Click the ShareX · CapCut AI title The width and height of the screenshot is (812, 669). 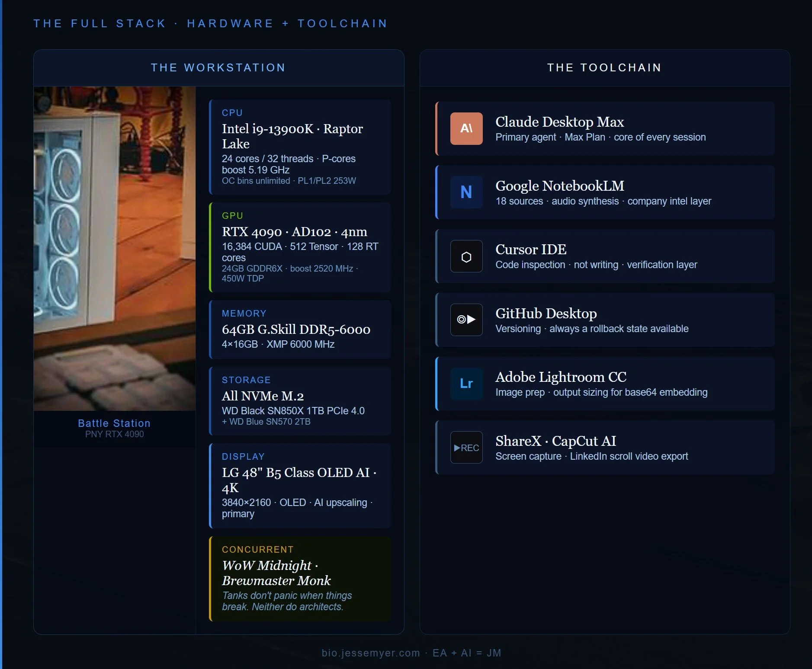point(555,441)
